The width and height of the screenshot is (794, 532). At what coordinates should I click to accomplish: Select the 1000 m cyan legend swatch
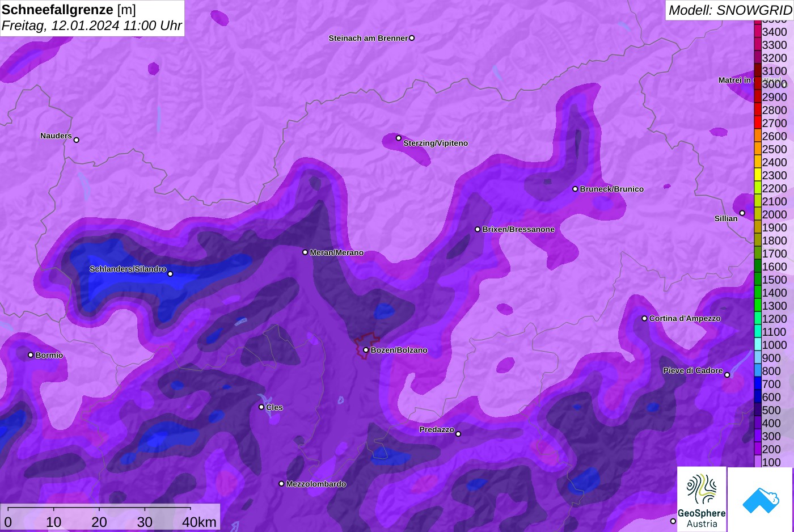click(758, 344)
